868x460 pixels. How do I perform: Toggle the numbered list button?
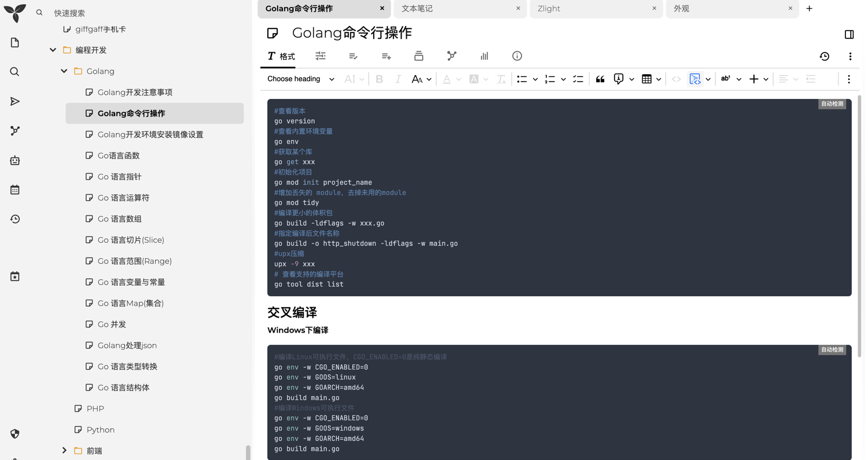pyautogui.click(x=550, y=79)
